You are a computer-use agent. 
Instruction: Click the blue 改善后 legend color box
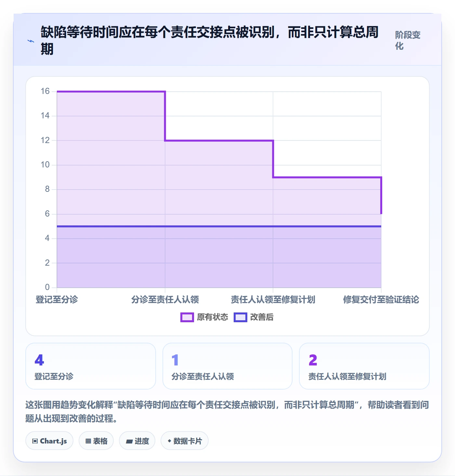[x=240, y=317]
